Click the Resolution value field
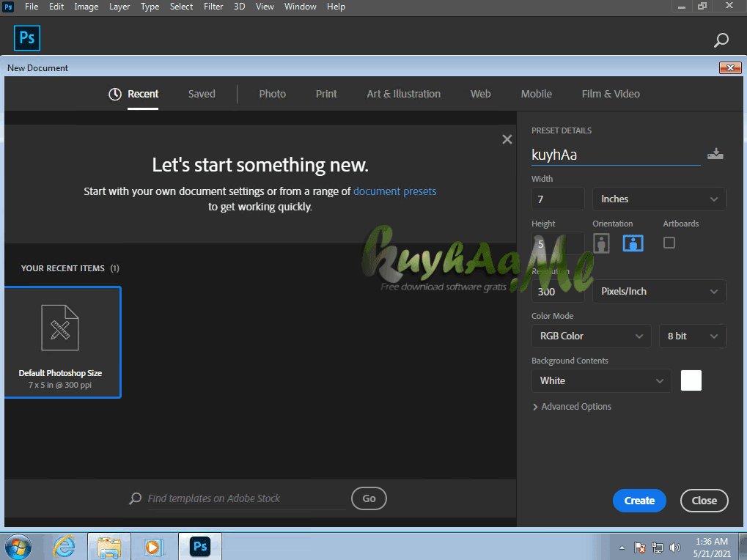 pyautogui.click(x=558, y=292)
